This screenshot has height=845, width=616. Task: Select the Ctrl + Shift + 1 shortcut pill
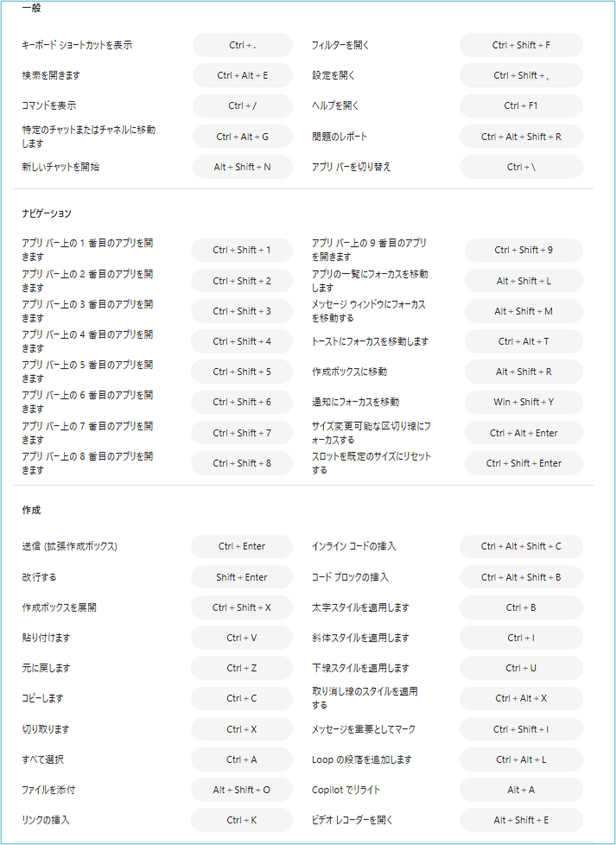click(x=242, y=251)
